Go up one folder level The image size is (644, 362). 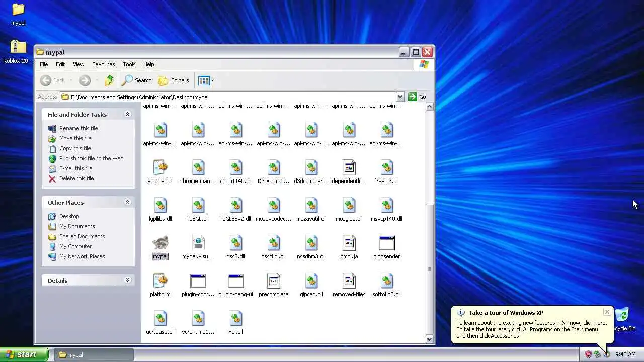coord(109,80)
